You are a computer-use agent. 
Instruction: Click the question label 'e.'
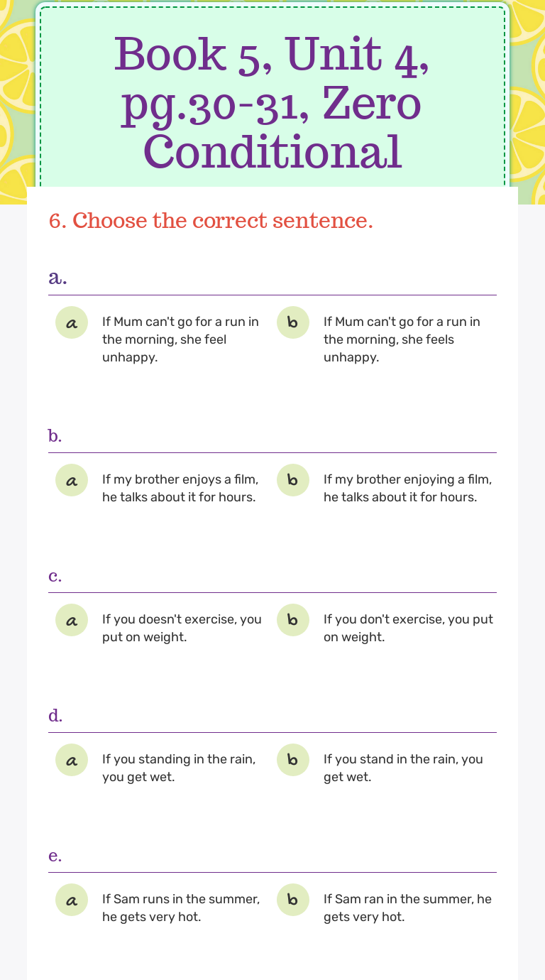point(56,856)
